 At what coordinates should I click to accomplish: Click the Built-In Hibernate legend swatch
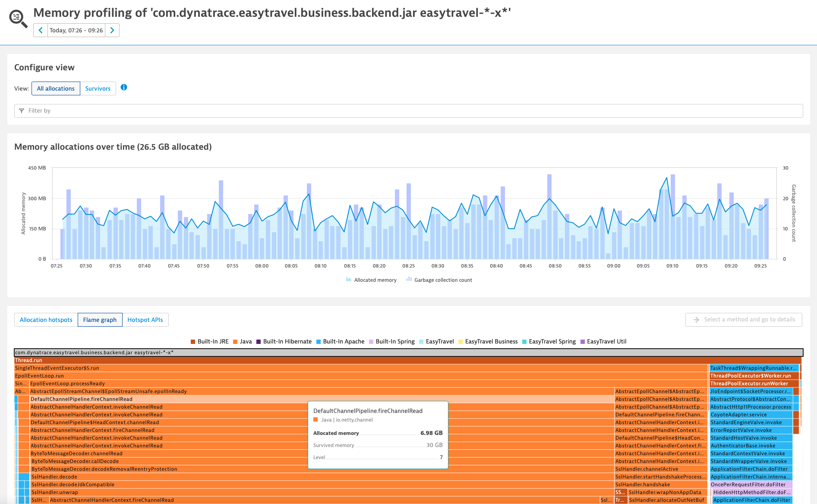[x=259, y=342]
